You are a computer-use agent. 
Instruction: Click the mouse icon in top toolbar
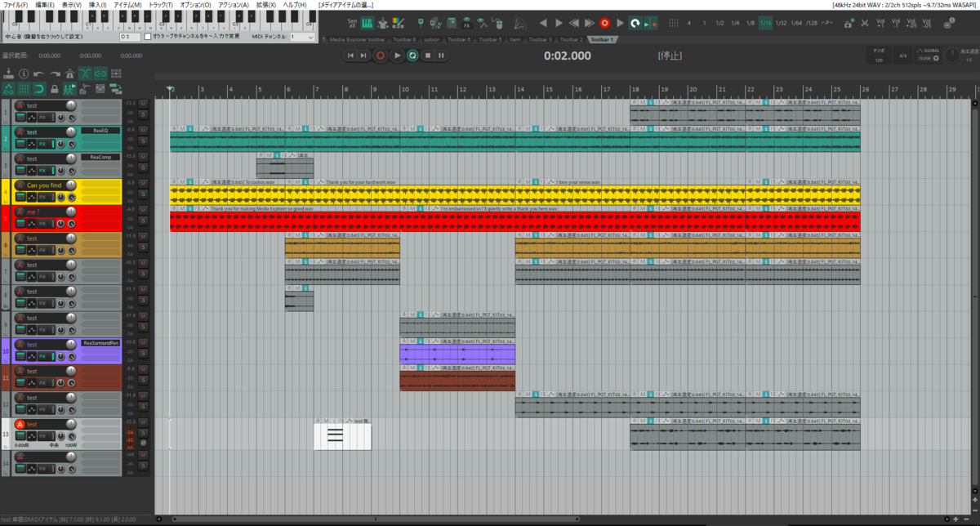click(499, 24)
